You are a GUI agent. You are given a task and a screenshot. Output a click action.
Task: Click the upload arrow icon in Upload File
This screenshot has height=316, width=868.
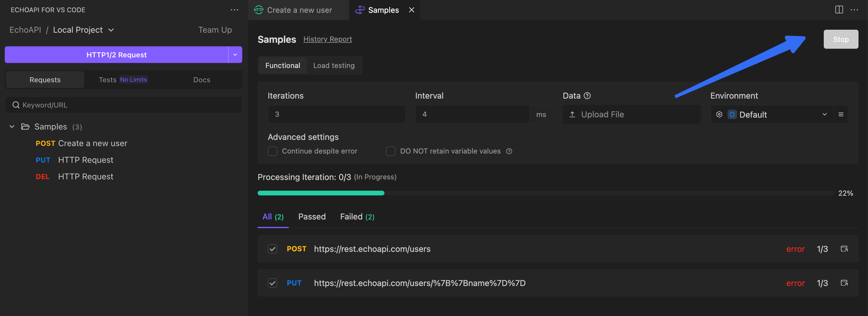click(572, 114)
